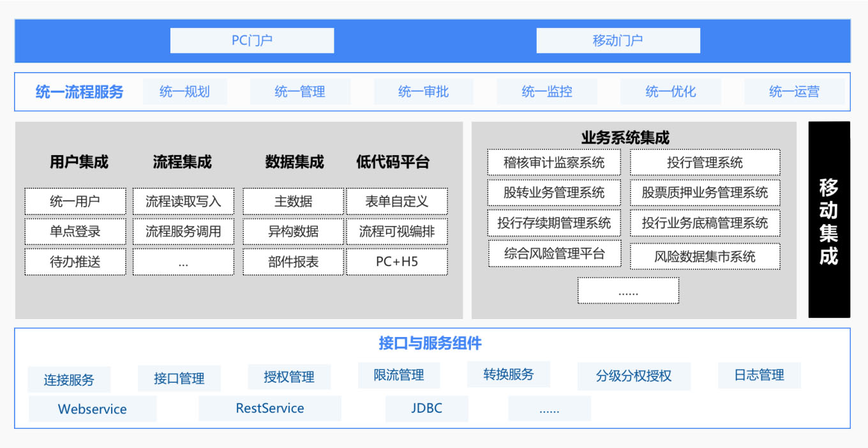This screenshot has height=448, width=868.
Task: Select the 移动门户 portal box
Action: pos(618,41)
